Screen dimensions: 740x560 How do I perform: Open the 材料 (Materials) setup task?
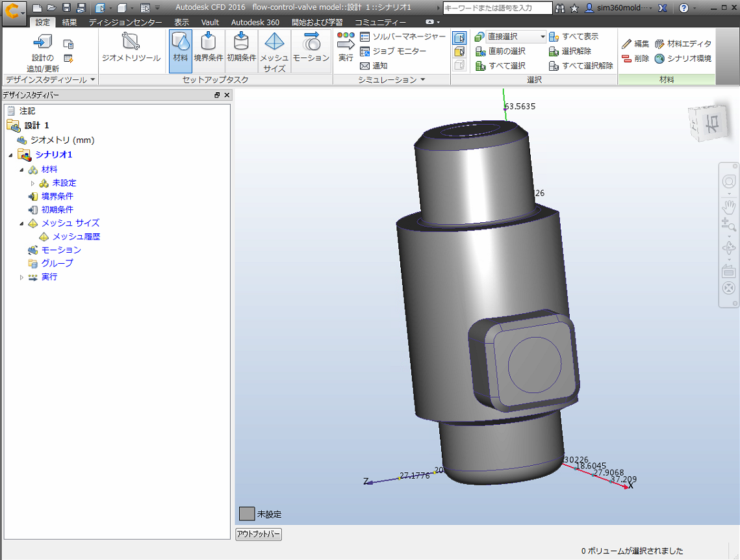point(180,51)
